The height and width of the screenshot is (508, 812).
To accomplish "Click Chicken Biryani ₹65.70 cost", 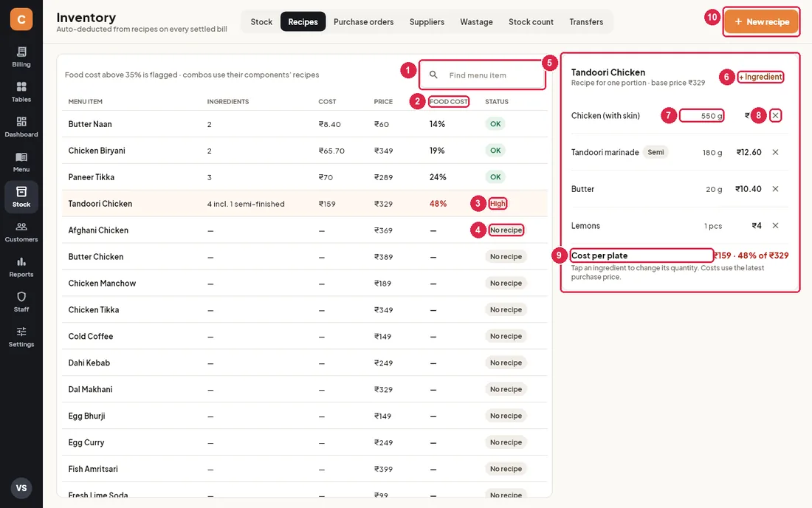I will 331,151.
